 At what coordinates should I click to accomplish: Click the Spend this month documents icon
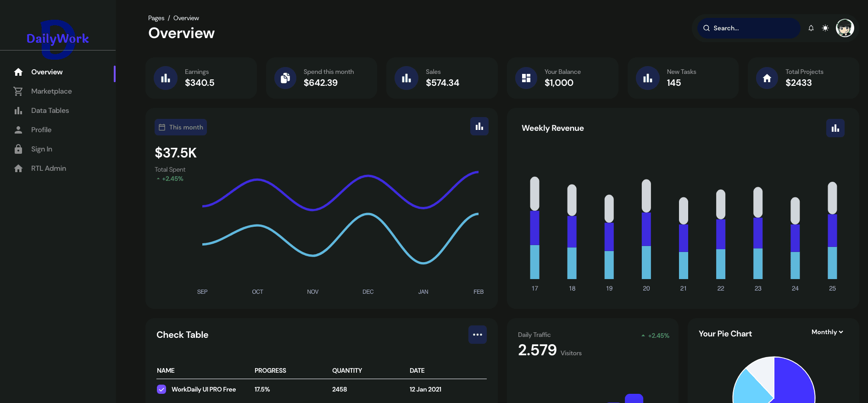285,78
